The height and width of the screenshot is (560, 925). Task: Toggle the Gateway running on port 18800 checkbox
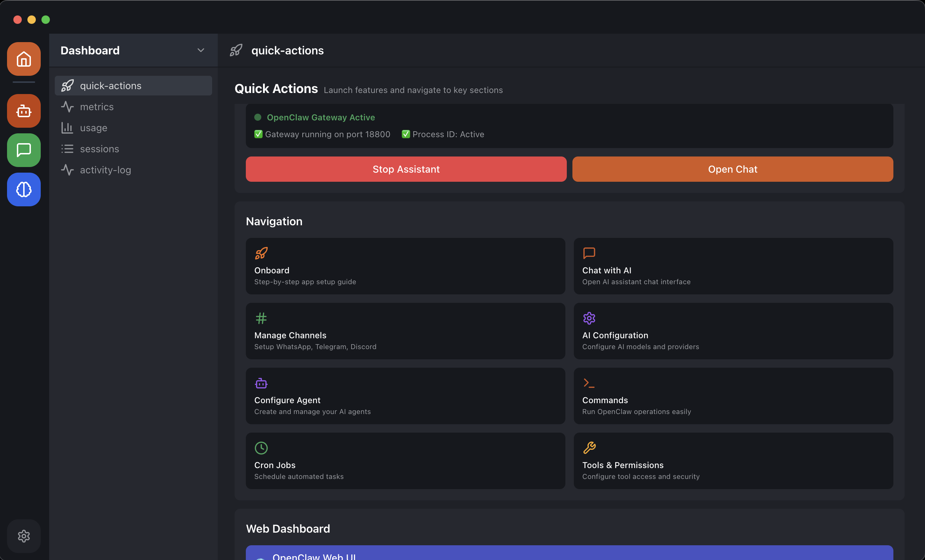pyautogui.click(x=258, y=134)
